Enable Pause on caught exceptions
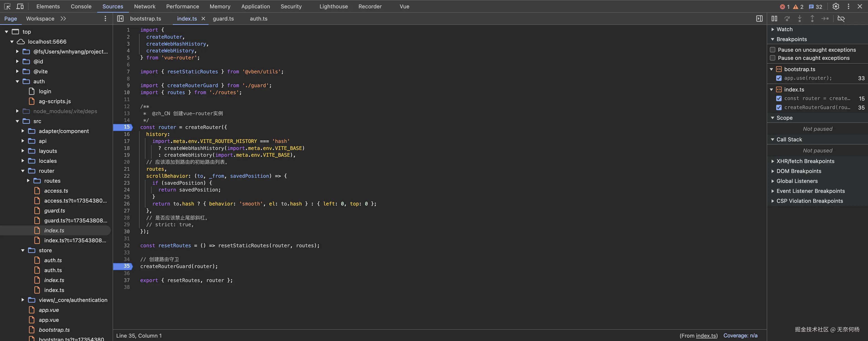The width and height of the screenshot is (868, 341). pyautogui.click(x=773, y=58)
